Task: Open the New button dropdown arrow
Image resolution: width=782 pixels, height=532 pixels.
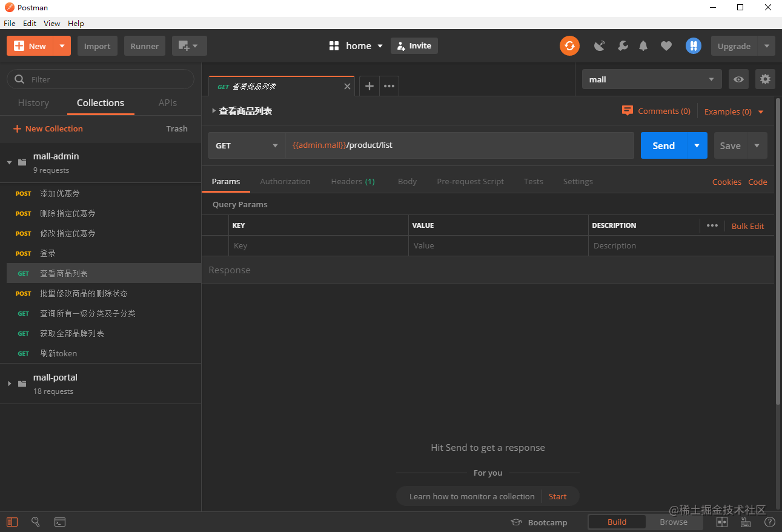Action: (x=62, y=46)
